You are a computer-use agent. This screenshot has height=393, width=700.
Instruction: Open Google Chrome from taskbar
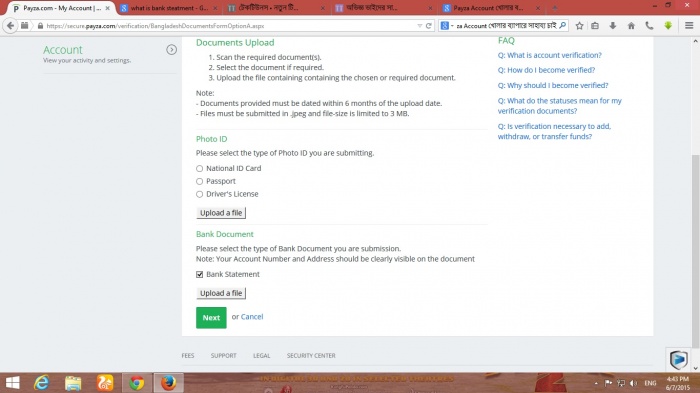pyautogui.click(x=137, y=383)
